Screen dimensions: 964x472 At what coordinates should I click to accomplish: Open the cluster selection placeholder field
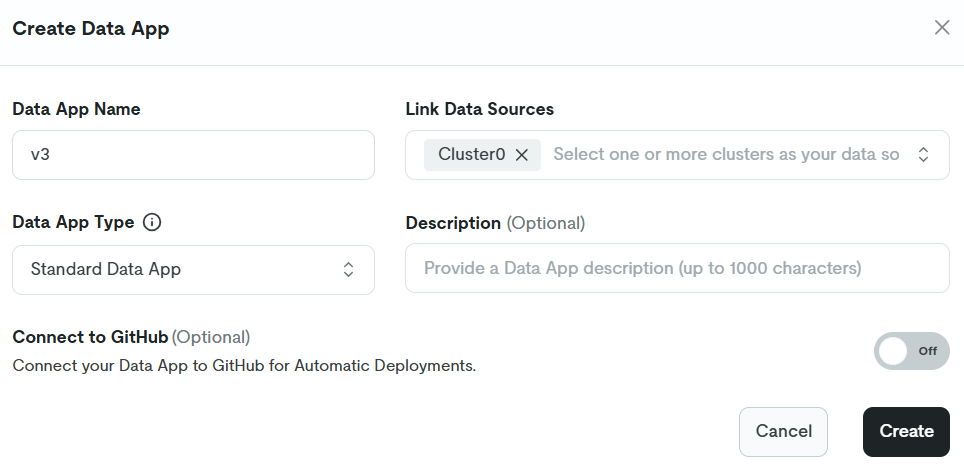pos(726,155)
